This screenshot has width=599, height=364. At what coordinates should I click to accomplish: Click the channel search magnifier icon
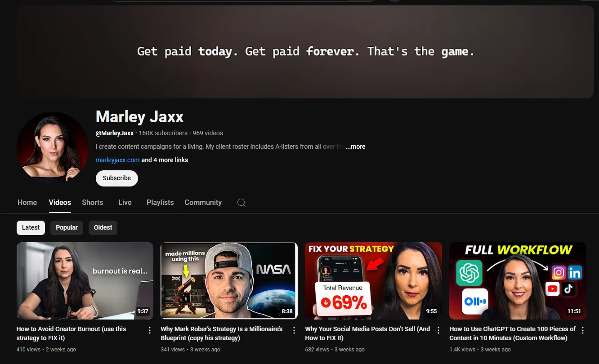(x=241, y=203)
